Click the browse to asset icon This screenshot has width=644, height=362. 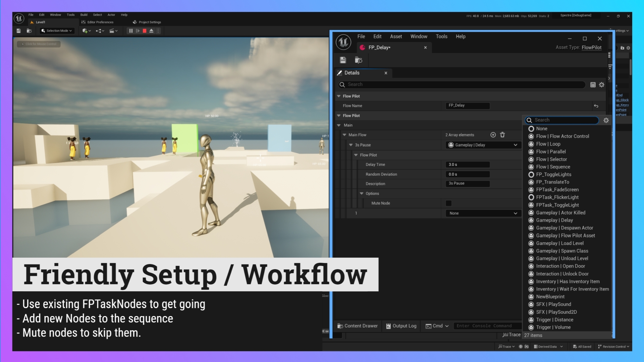pyautogui.click(x=358, y=60)
